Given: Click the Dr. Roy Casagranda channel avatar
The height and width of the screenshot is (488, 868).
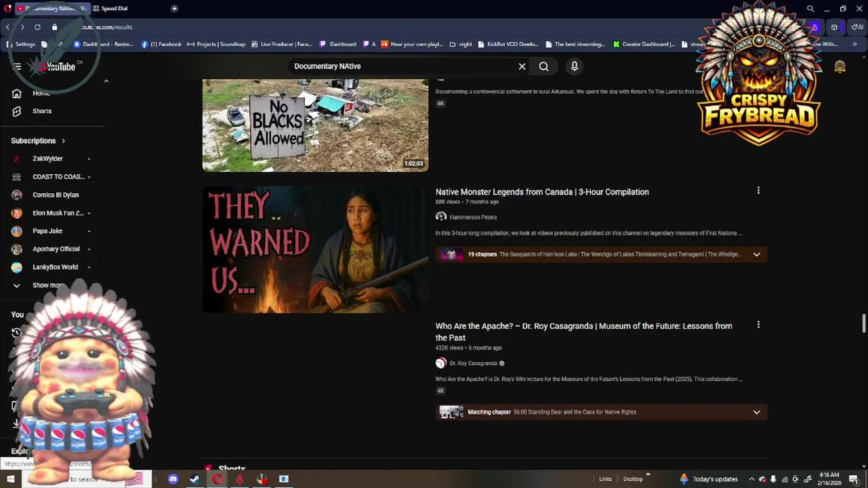Looking at the screenshot, I should (441, 363).
